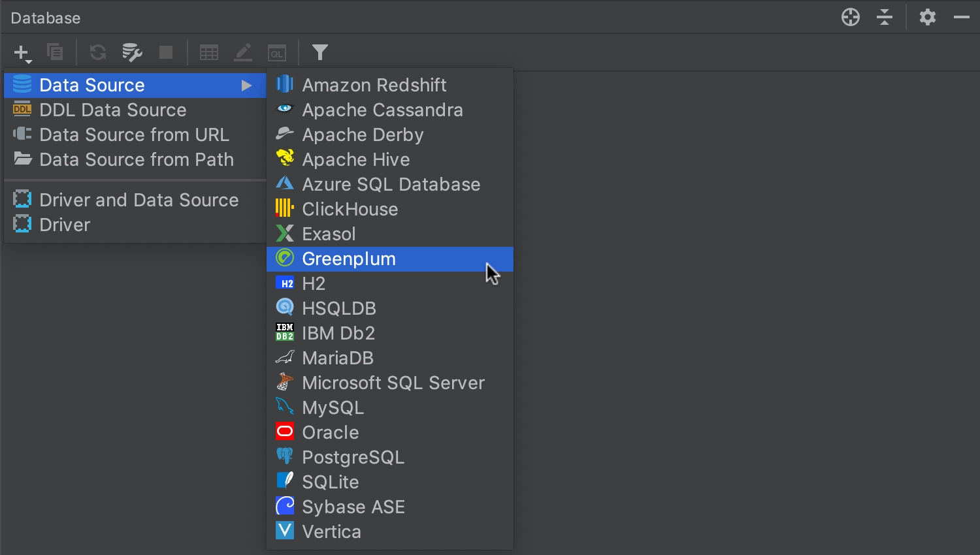Choose SQLite data source
The image size is (980, 555).
point(390,483)
